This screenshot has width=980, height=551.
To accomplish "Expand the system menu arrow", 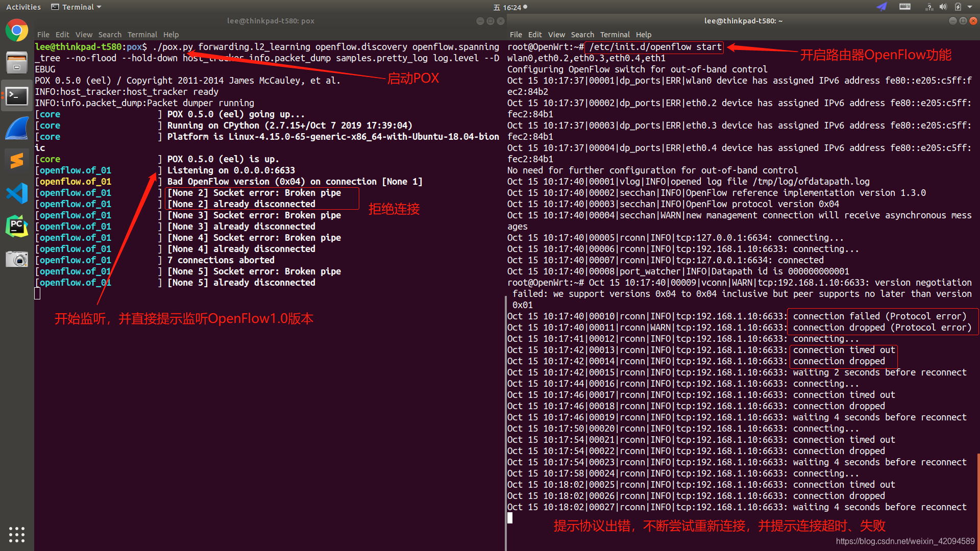I will 970,7.
